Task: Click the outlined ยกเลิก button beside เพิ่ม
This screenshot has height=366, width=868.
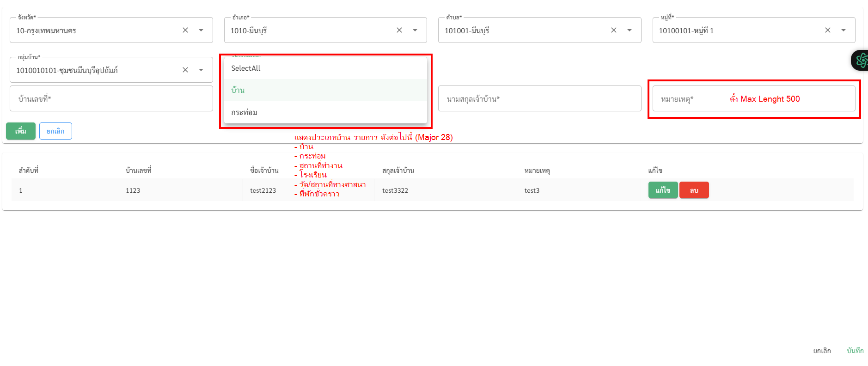Action: [55, 131]
